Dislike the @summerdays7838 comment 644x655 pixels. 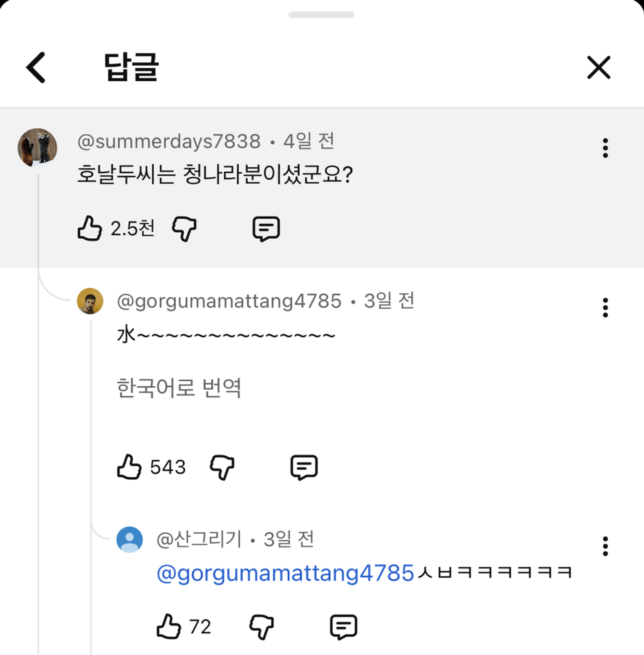[x=184, y=229]
